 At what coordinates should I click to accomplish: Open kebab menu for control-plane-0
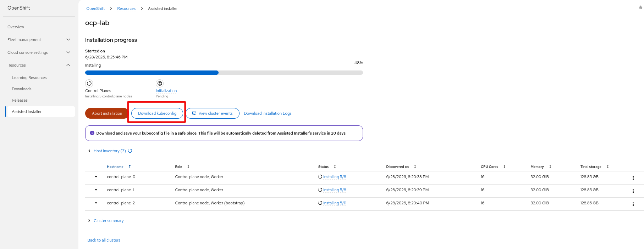click(633, 178)
